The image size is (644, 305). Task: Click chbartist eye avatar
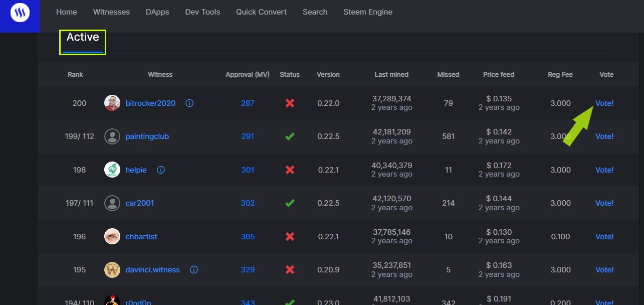[x=112, y=237]
